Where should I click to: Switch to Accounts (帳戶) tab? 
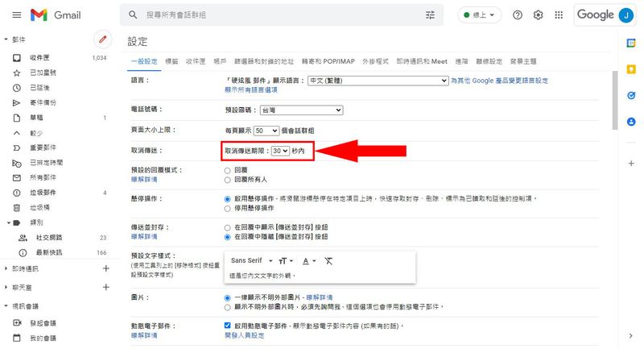220,61
